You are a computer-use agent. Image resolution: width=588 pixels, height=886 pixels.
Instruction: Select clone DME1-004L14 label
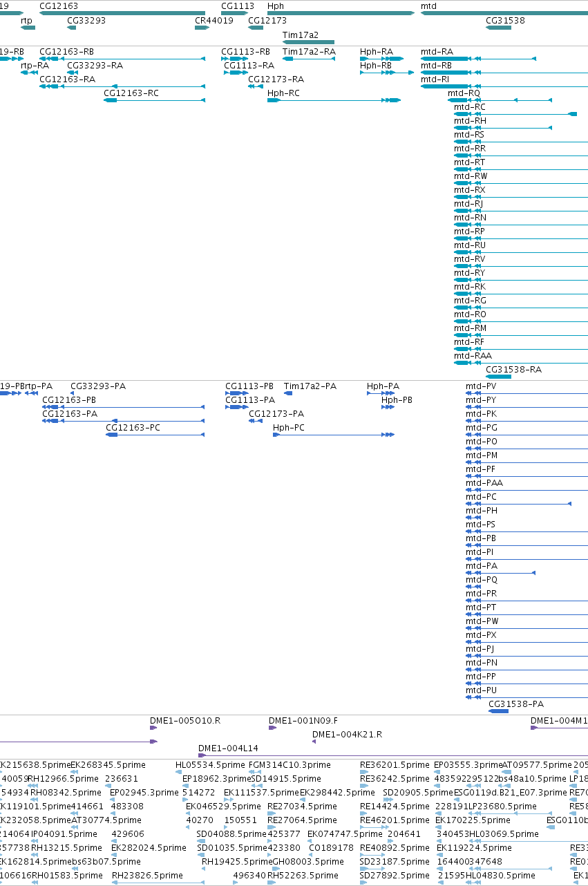(228, 748)
